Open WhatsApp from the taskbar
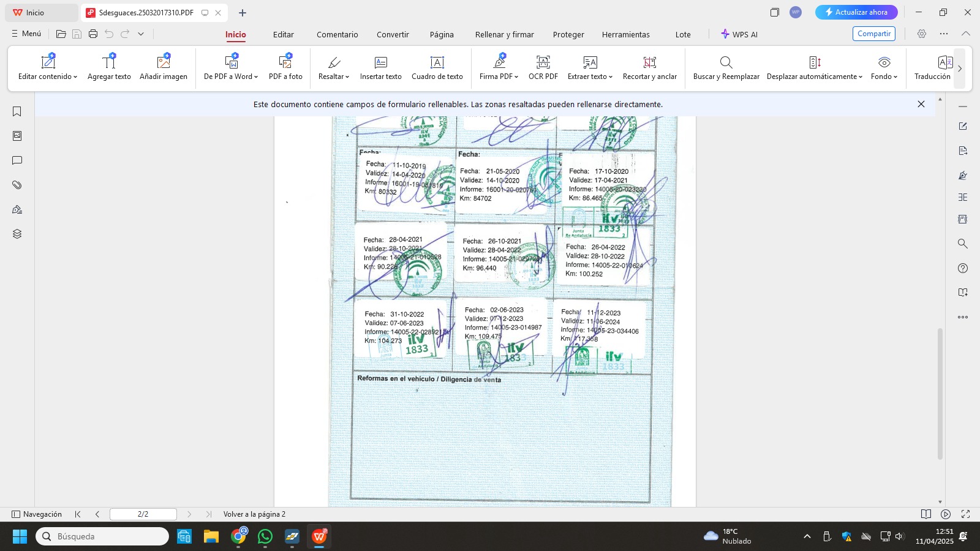Image resolution: width=980 pixels, height=551 pixels. pos(265,536)
